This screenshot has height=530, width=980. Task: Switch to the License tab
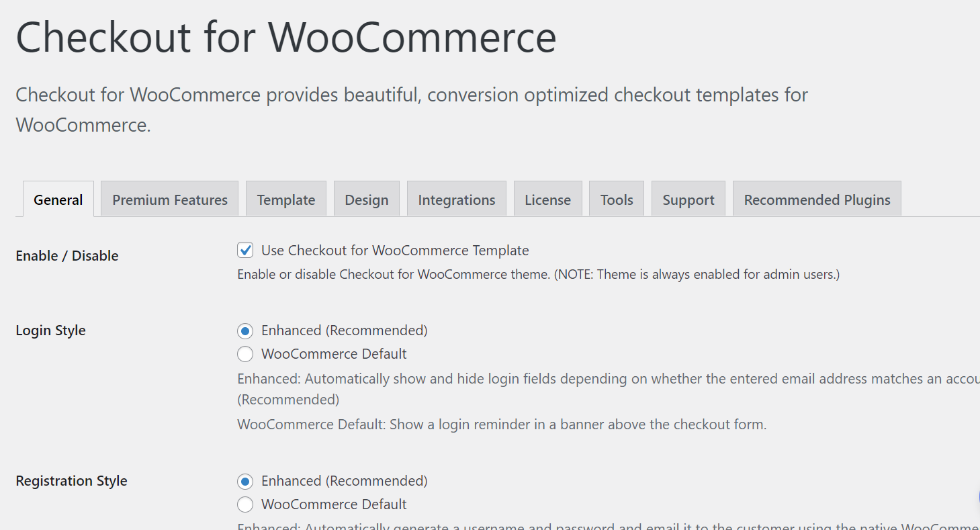tap(548, 200)
